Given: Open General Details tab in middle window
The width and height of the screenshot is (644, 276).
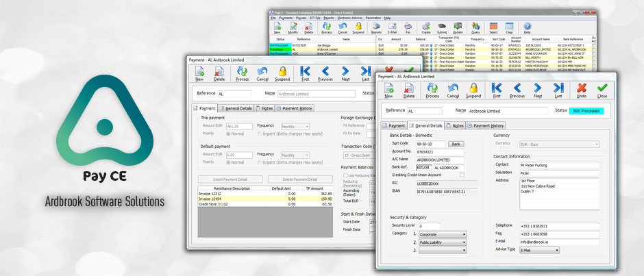Looking at the screenshot, I should 236,108.
